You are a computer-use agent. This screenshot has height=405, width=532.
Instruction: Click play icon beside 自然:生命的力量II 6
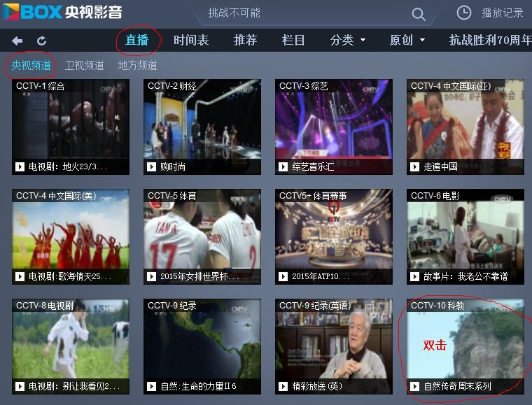(151, 386)
